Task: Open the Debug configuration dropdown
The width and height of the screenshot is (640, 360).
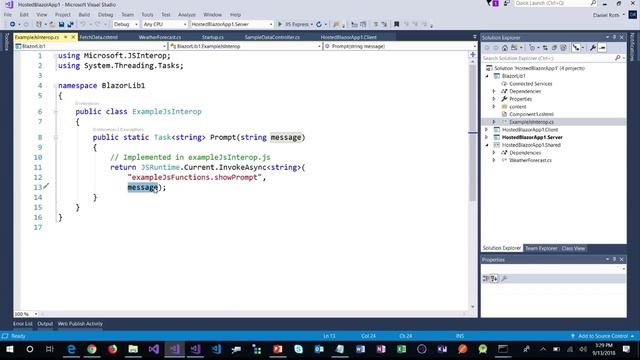Action: (125, 24)
